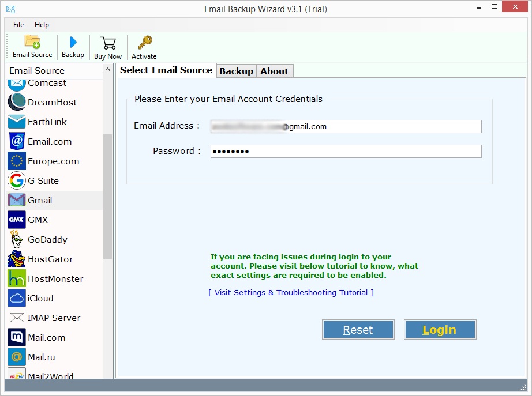Select the iCloud cloud icon
532x396 pixels.
tap(17, 298)
